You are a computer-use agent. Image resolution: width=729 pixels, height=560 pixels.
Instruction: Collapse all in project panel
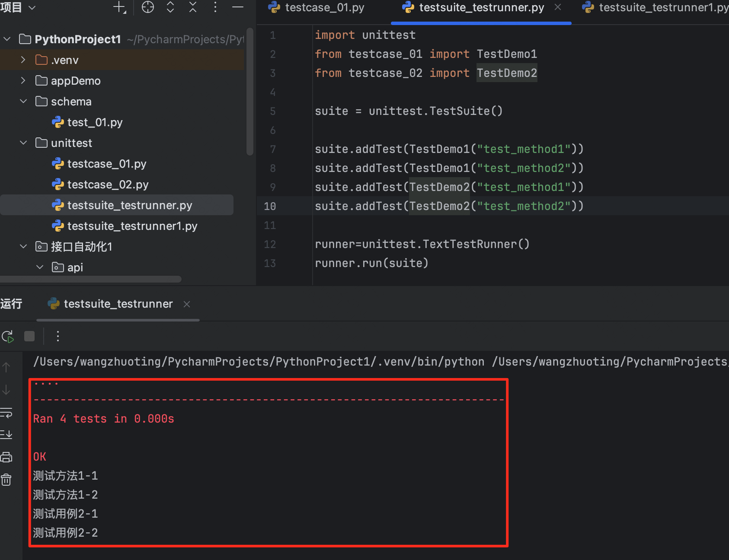[x=193, y=7]
